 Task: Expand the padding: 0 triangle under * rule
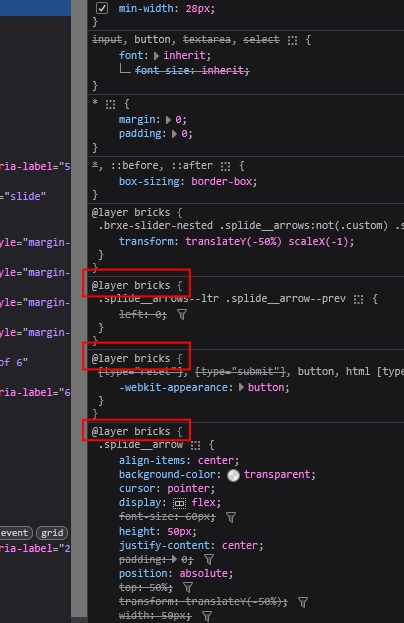coord(174,134)
